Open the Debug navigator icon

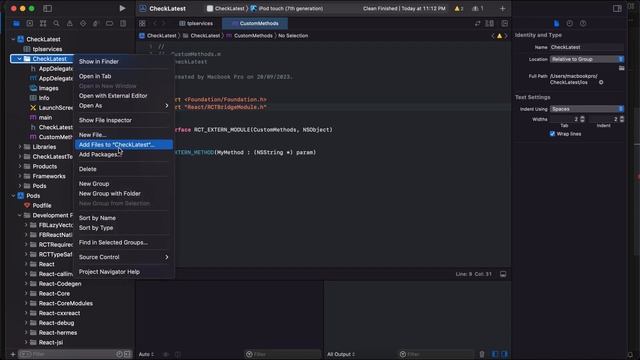(96, 24)
